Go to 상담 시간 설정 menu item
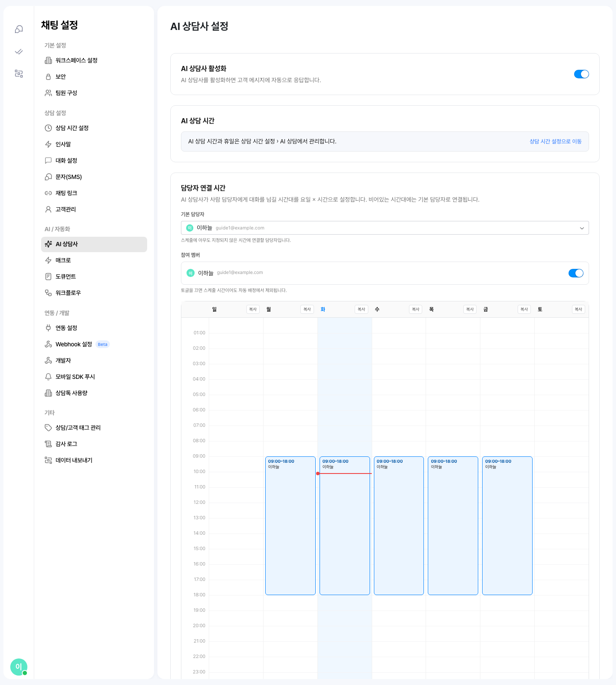 94,128
